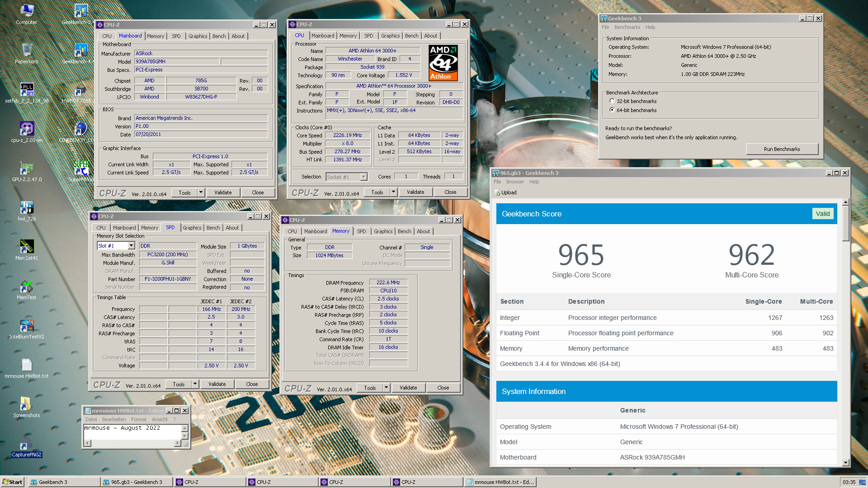Click the Part Number value F1-3200PHU1-1GBNY
The width and height of the screenshot is (868, 488).
click(x=168, y=279)
